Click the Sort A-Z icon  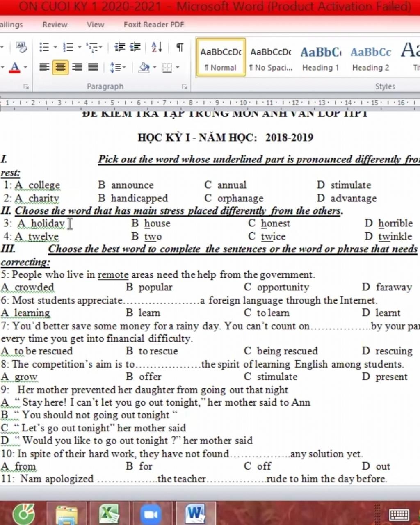click(157, 47)
